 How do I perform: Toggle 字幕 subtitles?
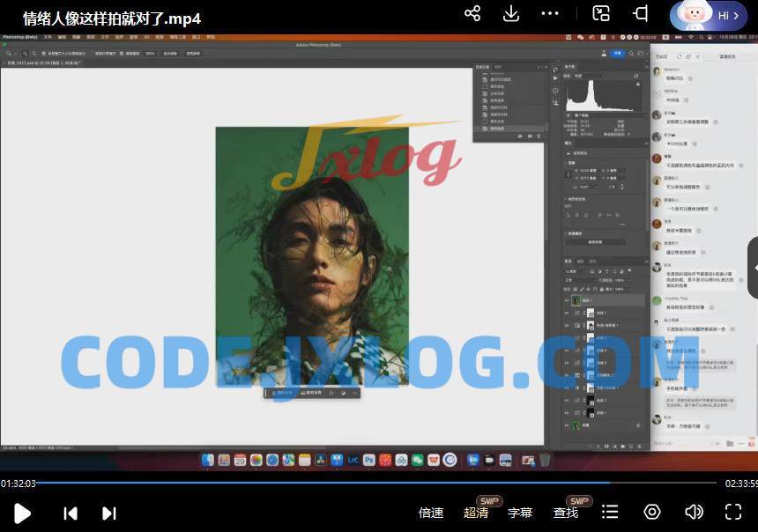tap(520, 513)
